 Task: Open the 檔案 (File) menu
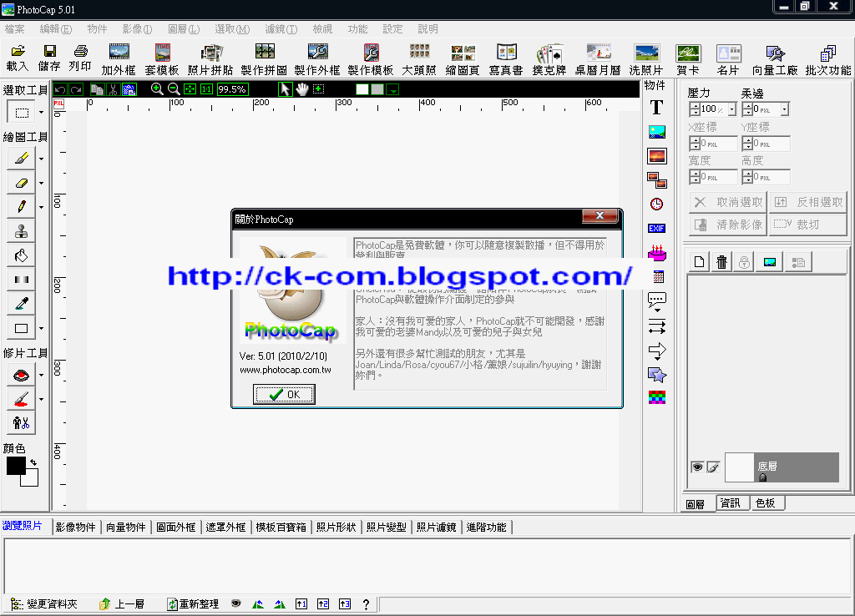15,29
